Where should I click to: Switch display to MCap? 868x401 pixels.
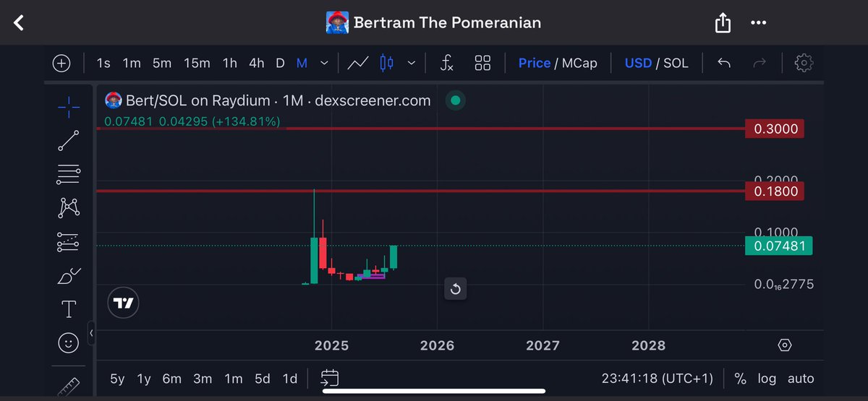pos(579,63)
